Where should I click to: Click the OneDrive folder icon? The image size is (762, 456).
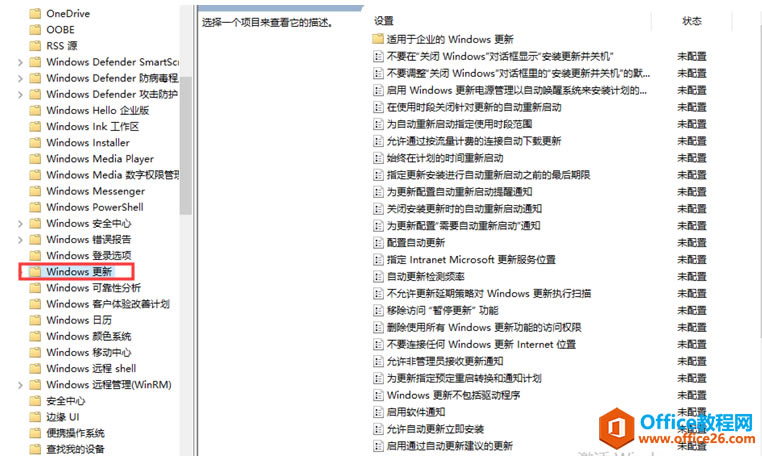pyautogui.click(x=35, y=14)
